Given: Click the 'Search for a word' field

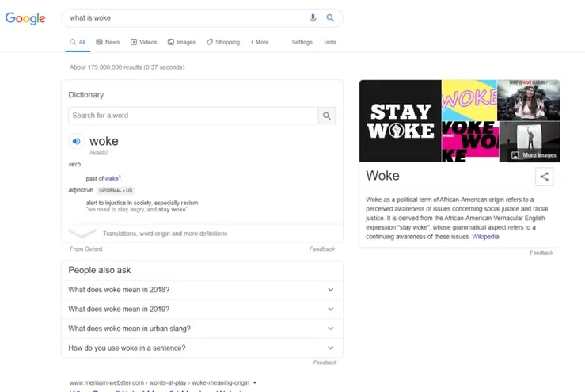Looking at the screenshot, I should pyautogui.click(x=193, y=116).
